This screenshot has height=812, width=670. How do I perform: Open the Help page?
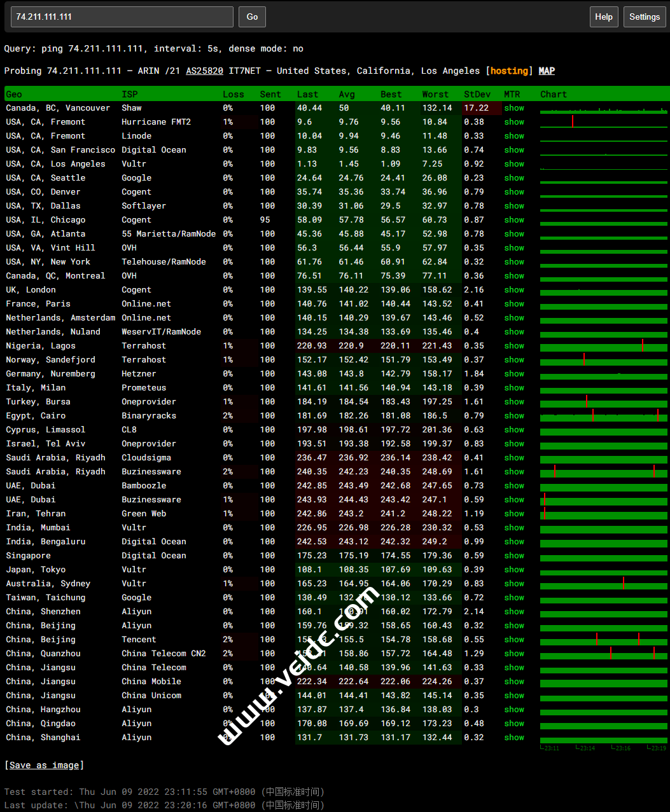click(x=603, y=17)
